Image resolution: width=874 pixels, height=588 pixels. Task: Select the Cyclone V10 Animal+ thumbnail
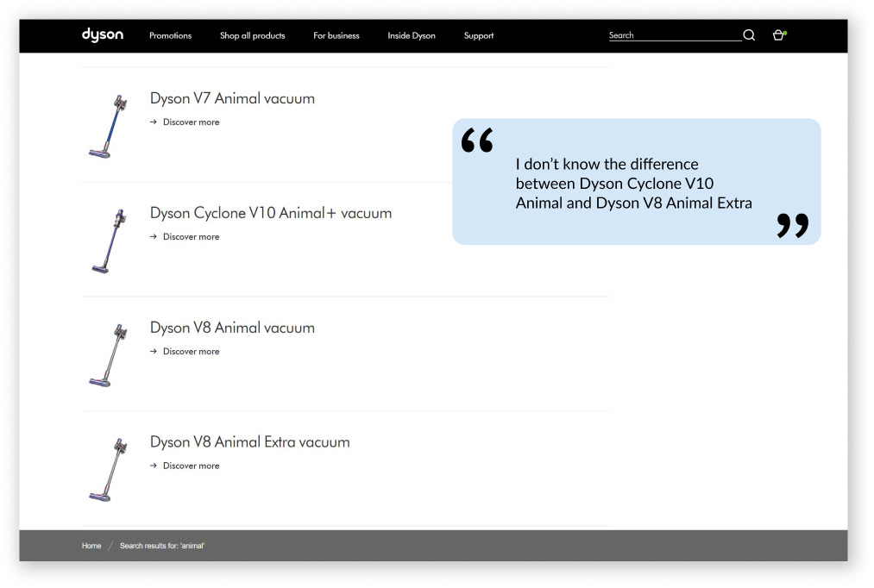click(109, 241)
